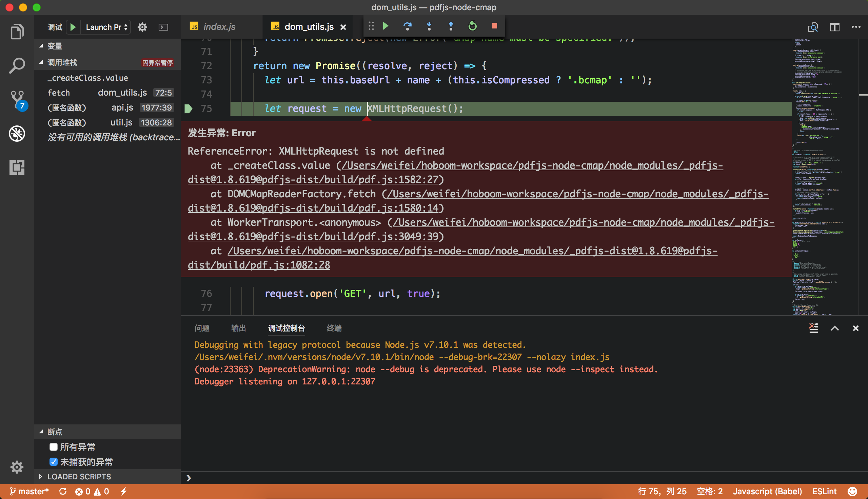The width and height of the screenshot is (868, 499).
Task: Collapse the 调用堆栈 section
Action: (x=107, y=62)
